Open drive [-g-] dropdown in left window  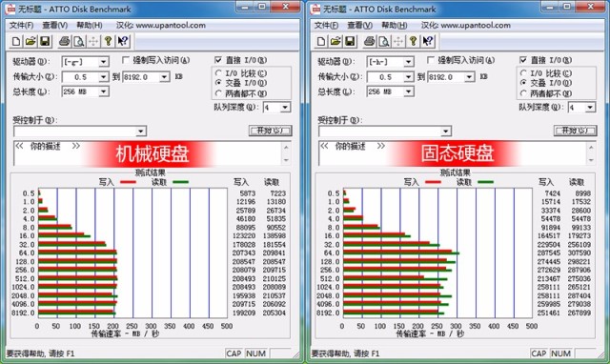[103, 62]
